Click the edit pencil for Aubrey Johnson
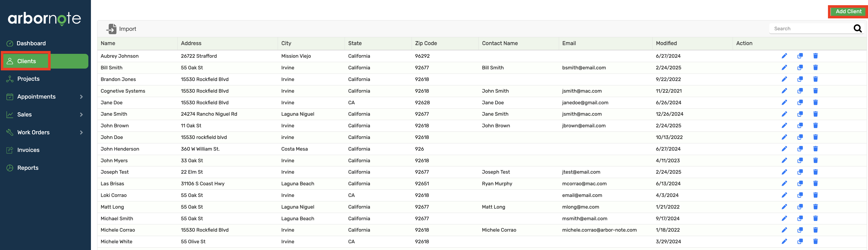This screenshot has height=250, width=868. coord(784,56)
